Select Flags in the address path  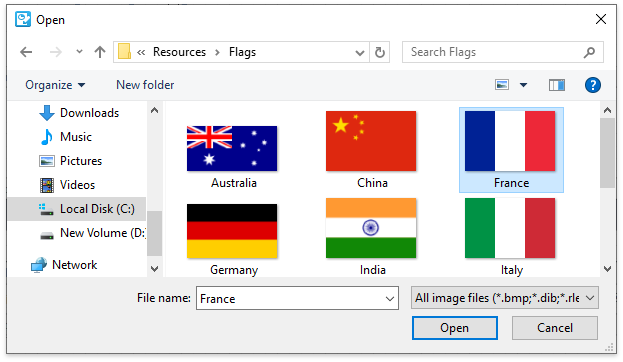tap(242, 52)
